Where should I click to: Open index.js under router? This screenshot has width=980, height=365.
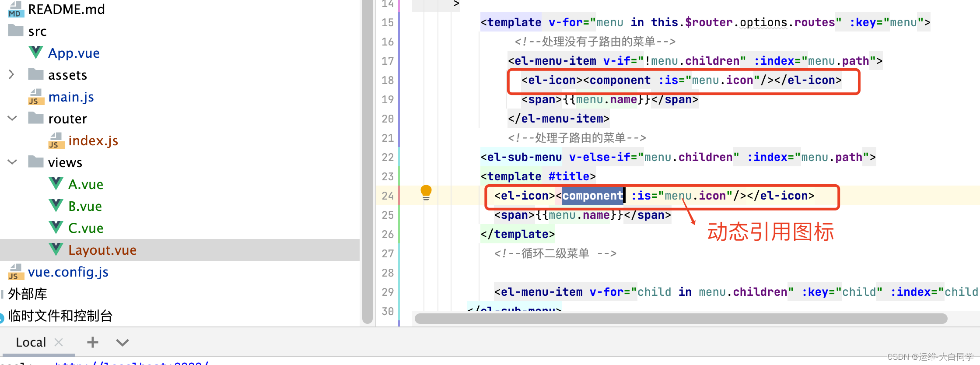[x=93, y=140]
